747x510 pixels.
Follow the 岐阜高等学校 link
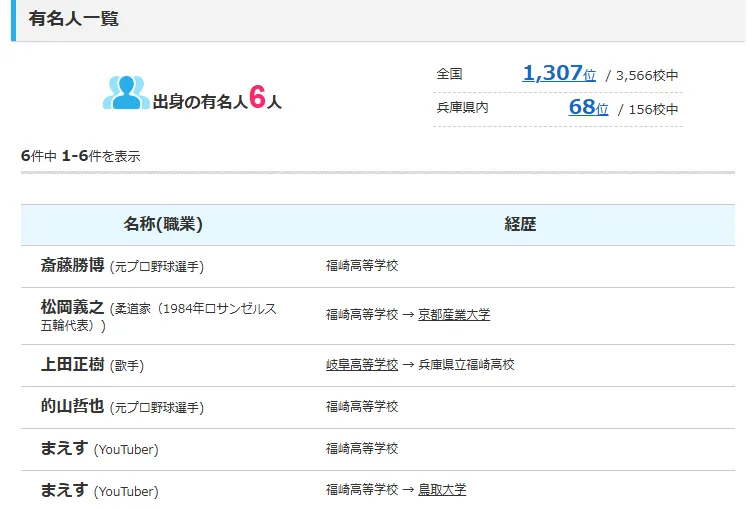point(361,365)
